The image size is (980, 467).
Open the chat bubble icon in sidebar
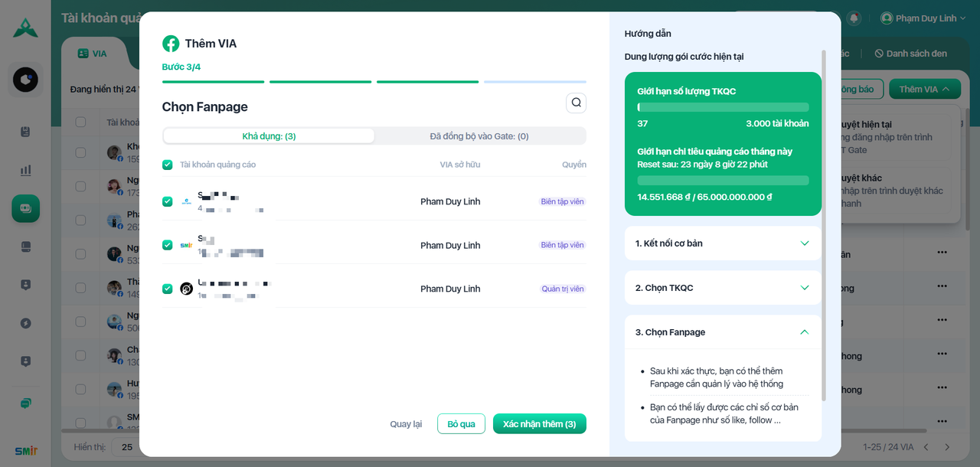25,403
